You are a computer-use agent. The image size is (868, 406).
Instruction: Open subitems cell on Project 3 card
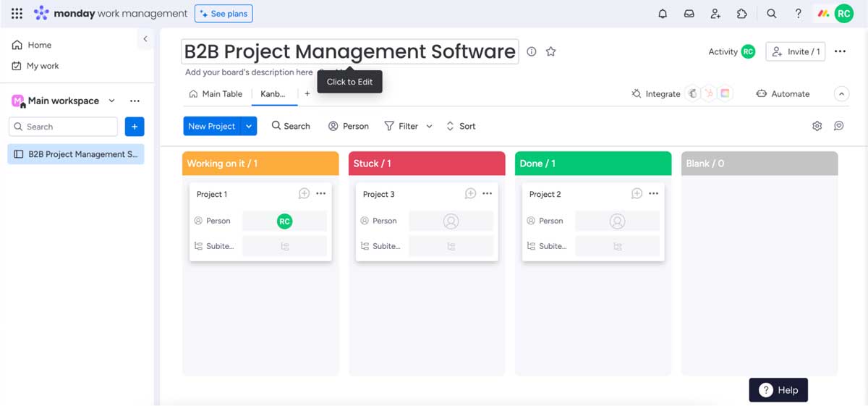(x=451, y=246)
